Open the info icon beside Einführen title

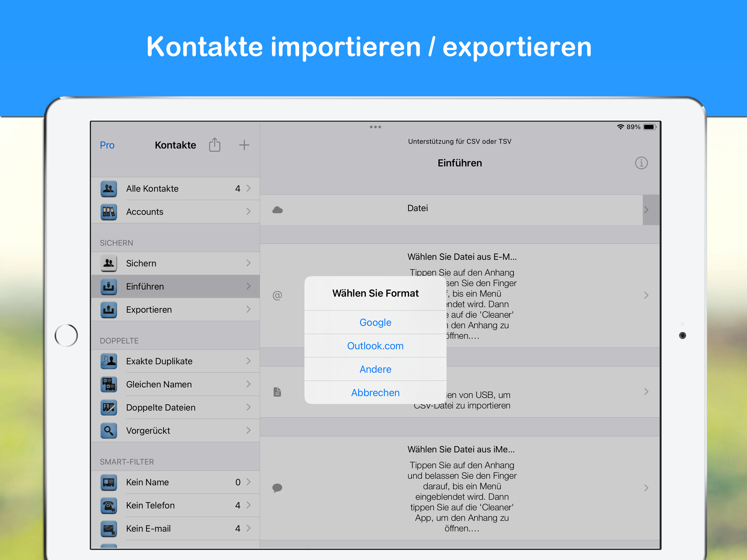[x=641, y=163]
